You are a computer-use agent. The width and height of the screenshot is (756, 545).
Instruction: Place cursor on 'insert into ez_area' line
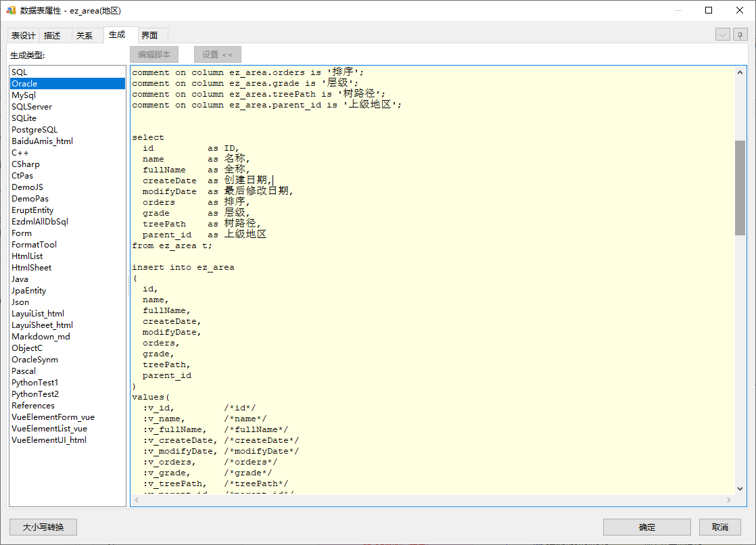tap(183, 267)
